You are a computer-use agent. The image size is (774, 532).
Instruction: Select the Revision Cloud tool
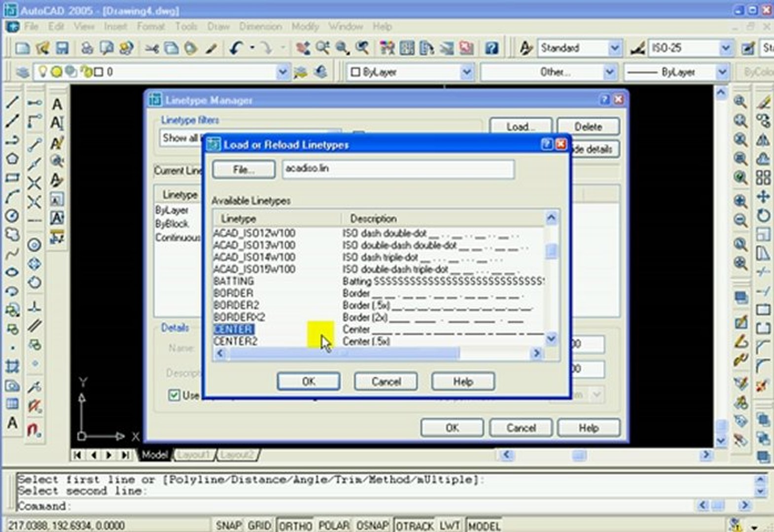coord(12,234)
